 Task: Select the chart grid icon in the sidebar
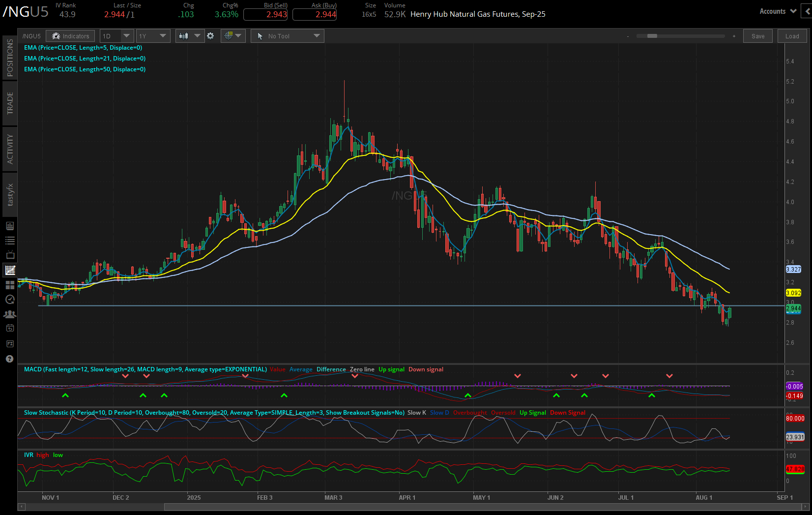(9, 270)
